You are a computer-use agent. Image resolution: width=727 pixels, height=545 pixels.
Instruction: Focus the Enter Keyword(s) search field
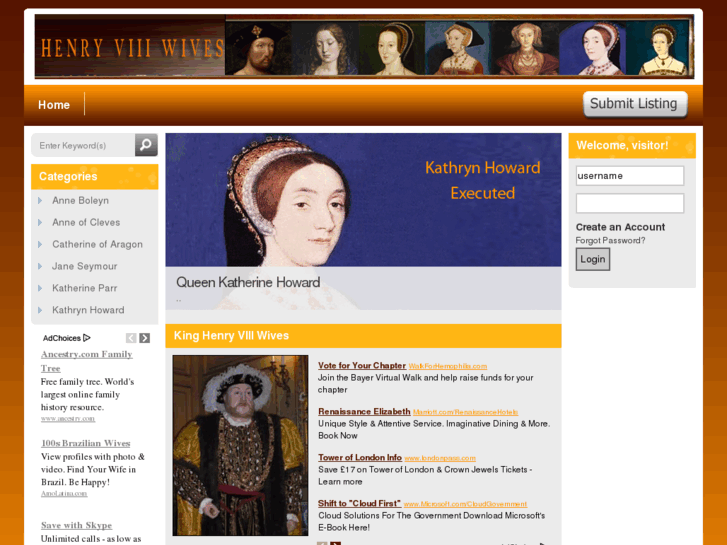(x=83, y=145)
